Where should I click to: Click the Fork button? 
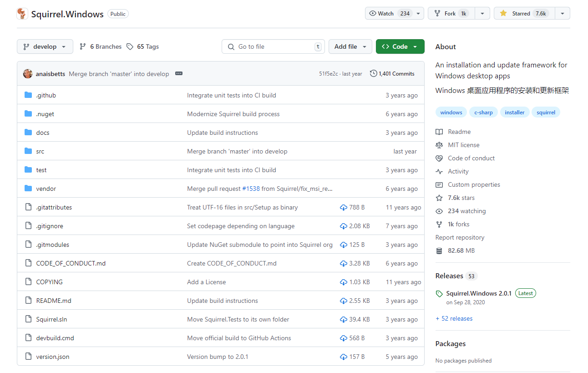tap(451, 14)
